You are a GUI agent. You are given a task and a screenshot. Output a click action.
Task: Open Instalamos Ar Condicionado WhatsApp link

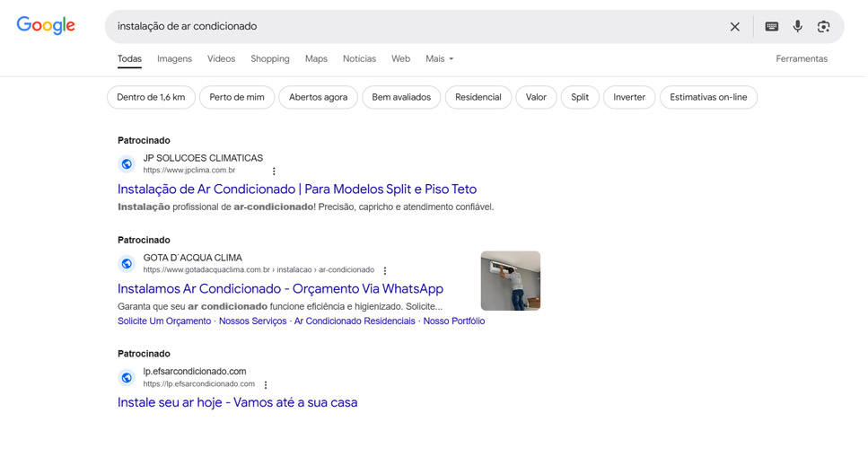point(280,289)
